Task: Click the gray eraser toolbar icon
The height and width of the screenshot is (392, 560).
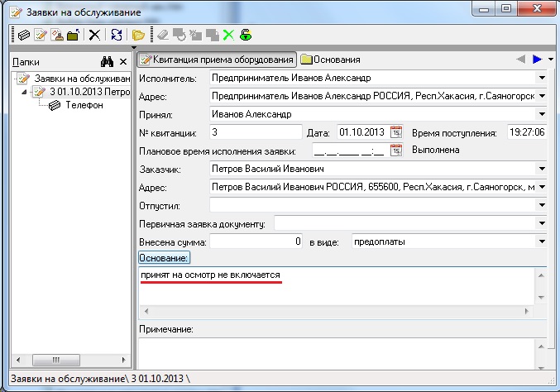Action: point(163,35)
